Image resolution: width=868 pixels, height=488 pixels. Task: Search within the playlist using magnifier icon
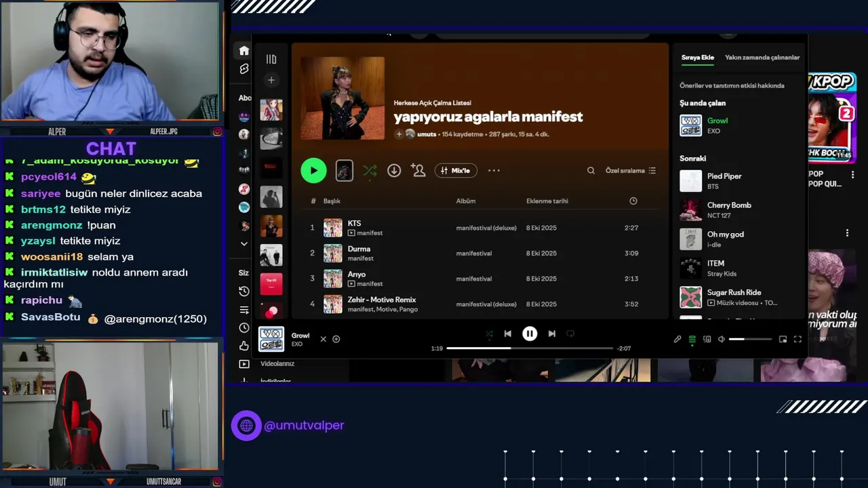[x=591, y=171]
